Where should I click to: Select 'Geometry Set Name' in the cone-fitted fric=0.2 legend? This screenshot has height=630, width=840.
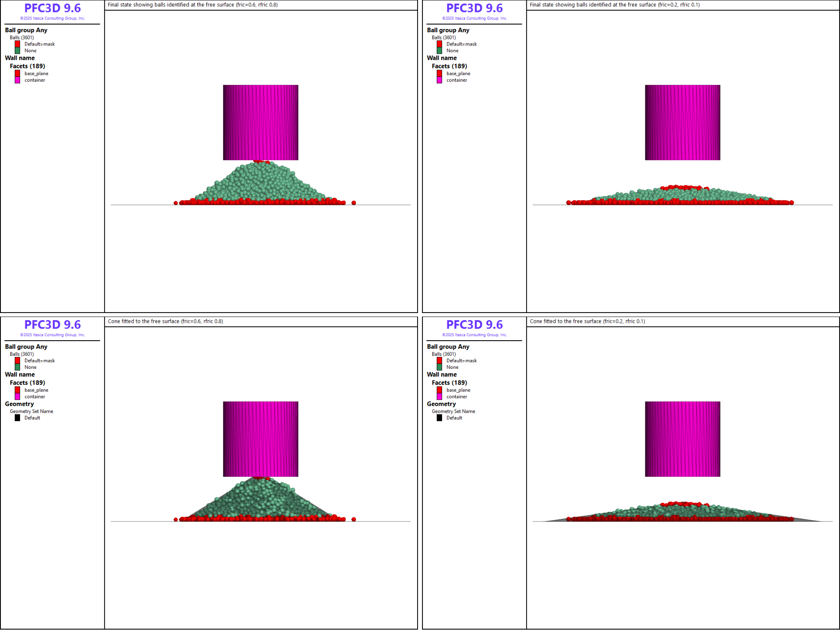click(453, 411)
